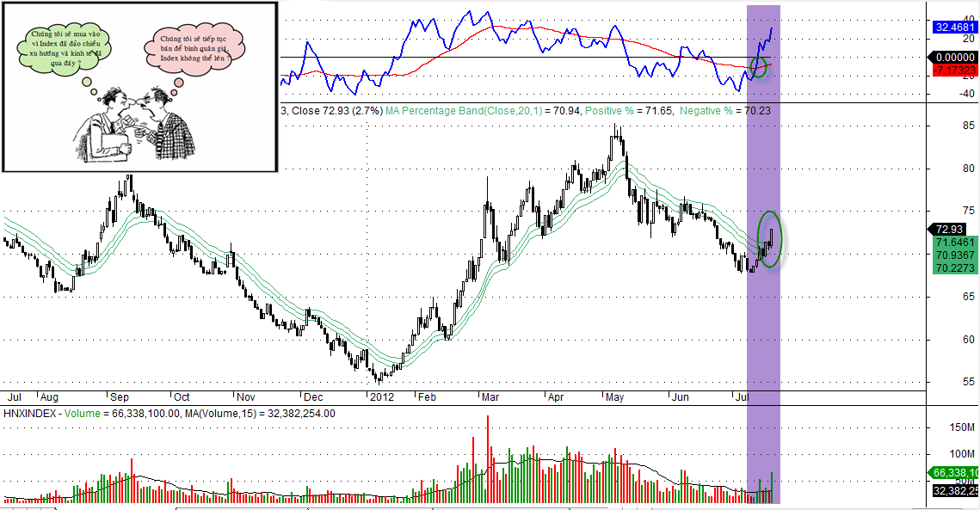
Task: Click the 'Positive % = 71.65' legend text
Action: pos(629,111)
